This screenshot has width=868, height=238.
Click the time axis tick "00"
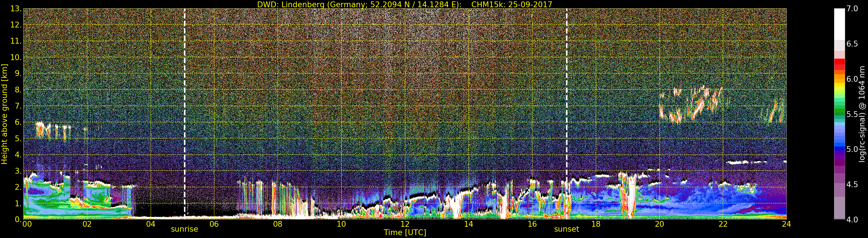pos(27,224)
